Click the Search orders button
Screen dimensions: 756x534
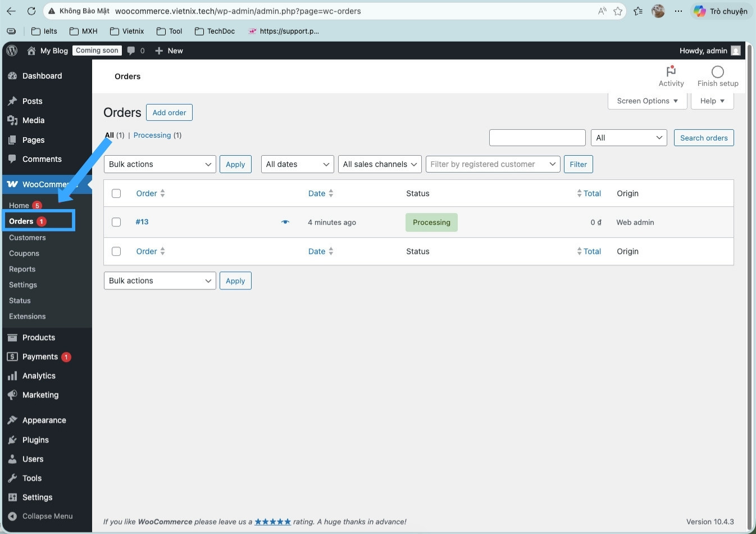pos(704,138)
